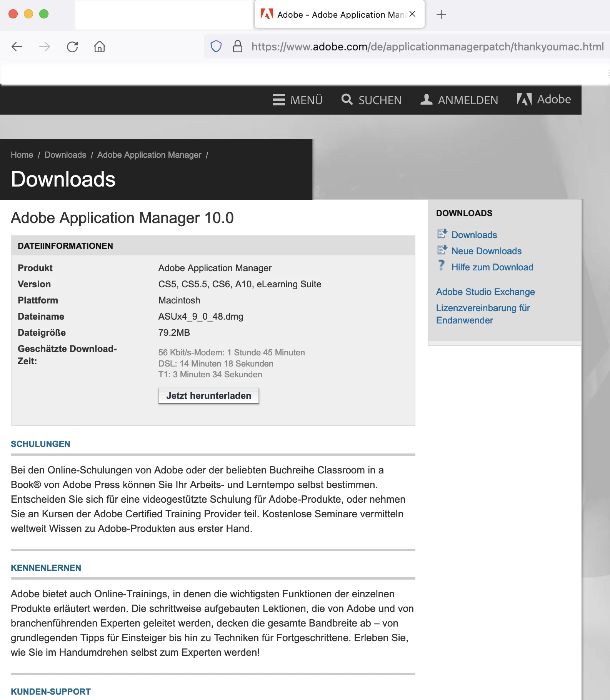Click the large Downloads page title

click(63, 179)
